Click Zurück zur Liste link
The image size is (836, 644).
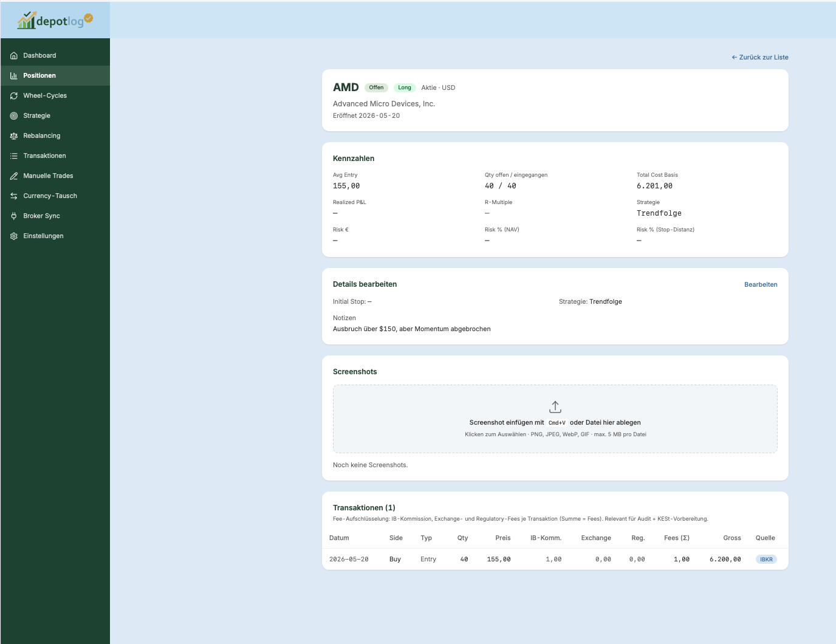point(760,57)
